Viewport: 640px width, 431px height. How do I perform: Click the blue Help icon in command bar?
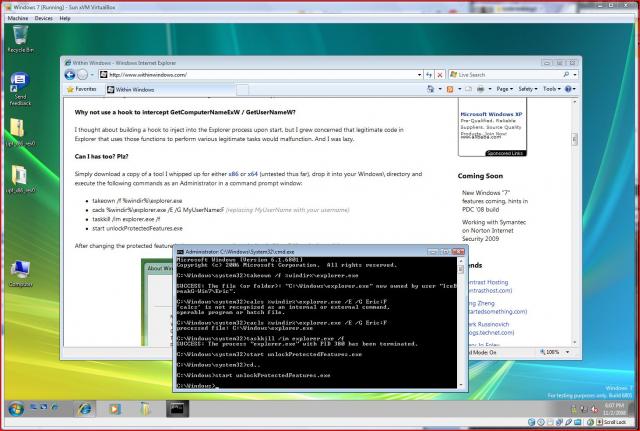tap(568, 89)
